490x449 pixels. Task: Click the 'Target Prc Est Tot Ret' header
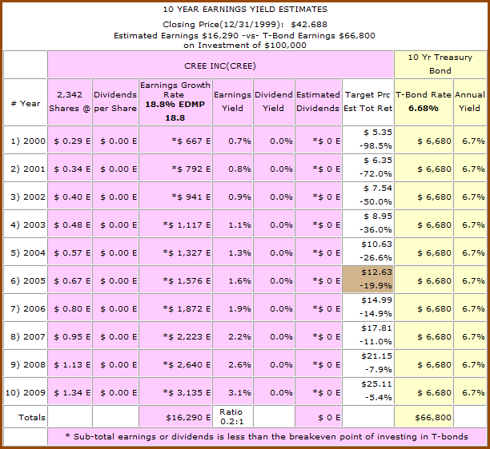coord(368,102)
